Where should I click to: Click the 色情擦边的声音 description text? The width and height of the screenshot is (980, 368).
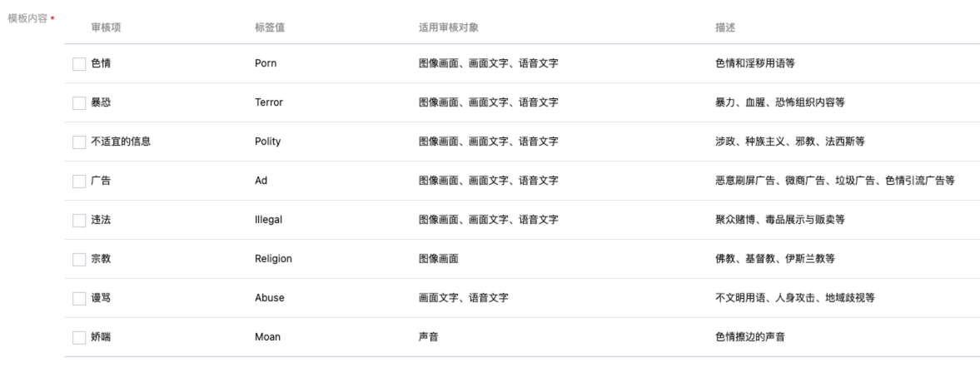click(750, 336)
